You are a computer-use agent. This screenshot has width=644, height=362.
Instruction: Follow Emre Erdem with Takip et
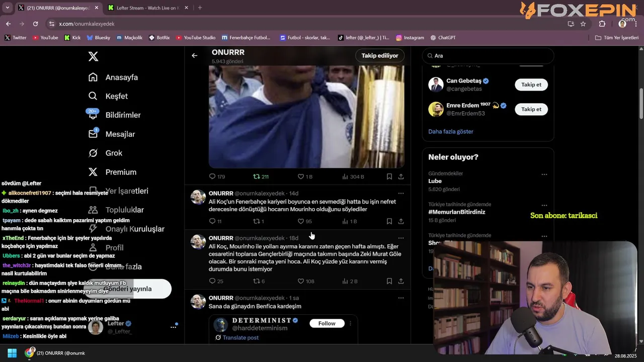point(531,109)
